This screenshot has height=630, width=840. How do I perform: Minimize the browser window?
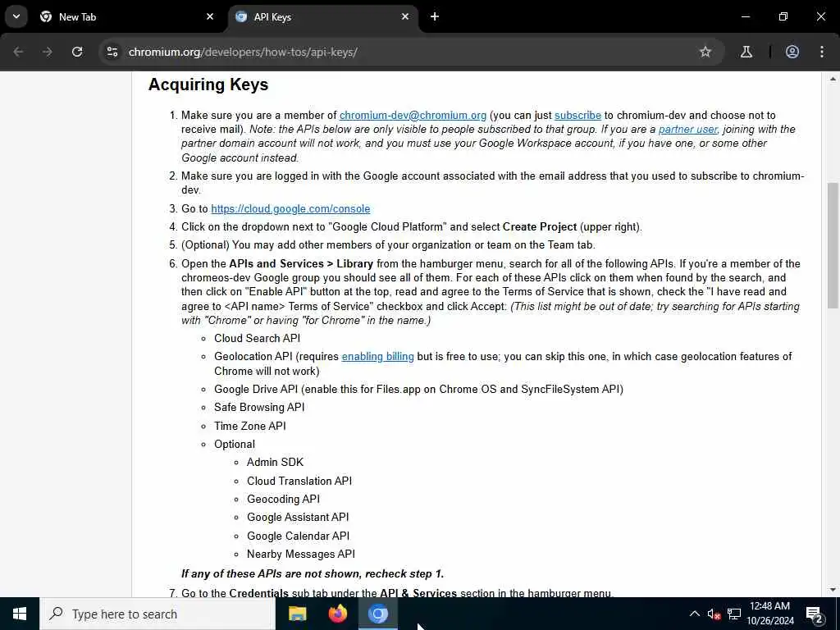pyautogui.click(x=745, y=17)
